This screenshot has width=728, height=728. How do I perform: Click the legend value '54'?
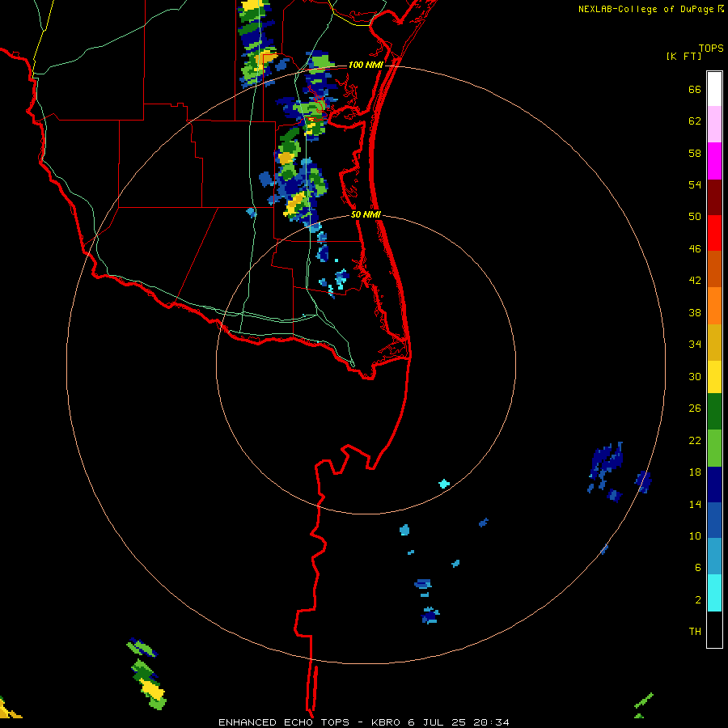695,184
